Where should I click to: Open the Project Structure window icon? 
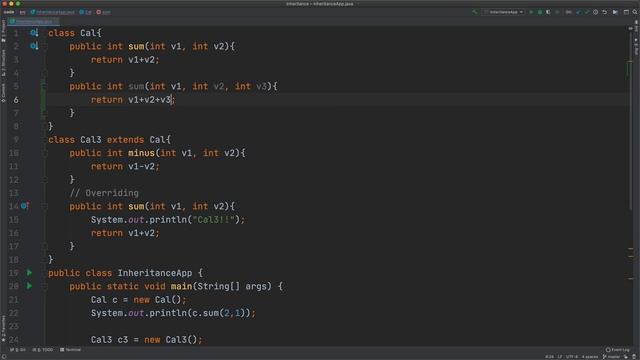(x=626, y=12)
